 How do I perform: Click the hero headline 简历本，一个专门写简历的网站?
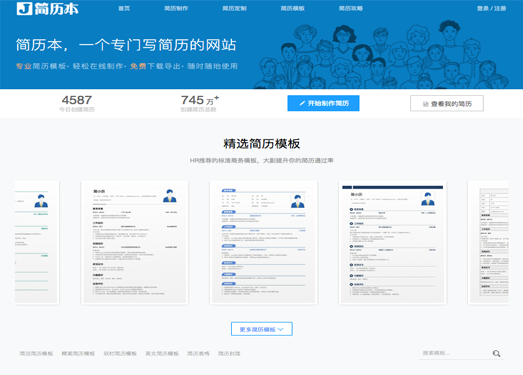(126, 45)
